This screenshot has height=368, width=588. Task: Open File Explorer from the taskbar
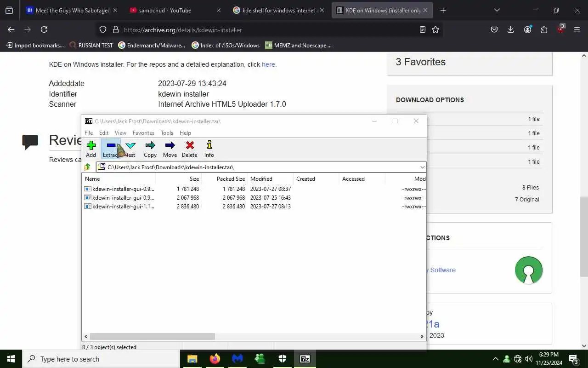192,359
